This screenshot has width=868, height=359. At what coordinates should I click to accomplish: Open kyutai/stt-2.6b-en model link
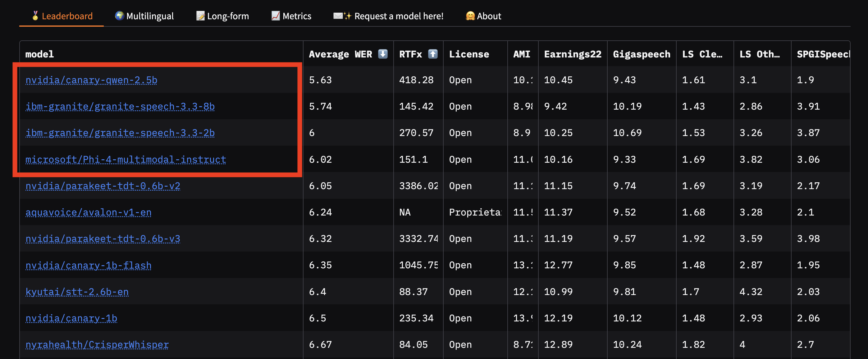(77, 292)
